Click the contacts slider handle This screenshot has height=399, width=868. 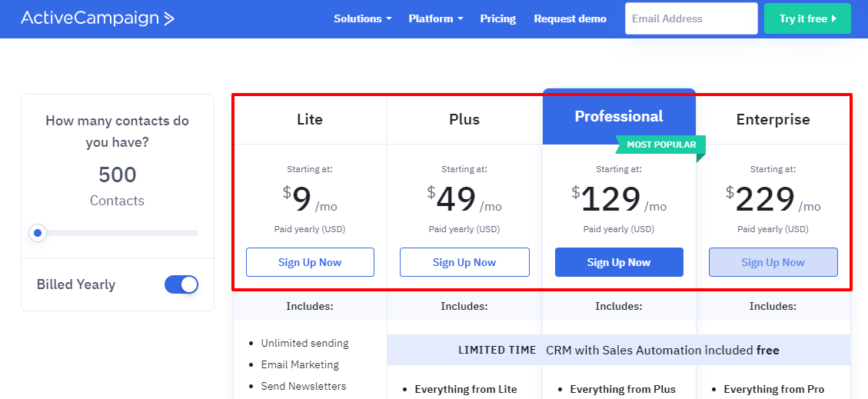point(37,233)
